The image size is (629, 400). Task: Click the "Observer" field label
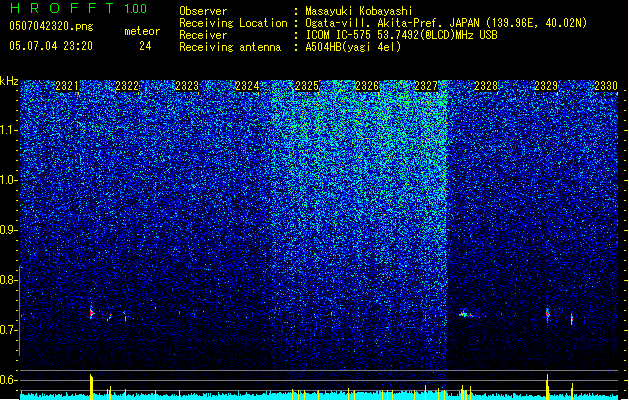tap(203, 11)
